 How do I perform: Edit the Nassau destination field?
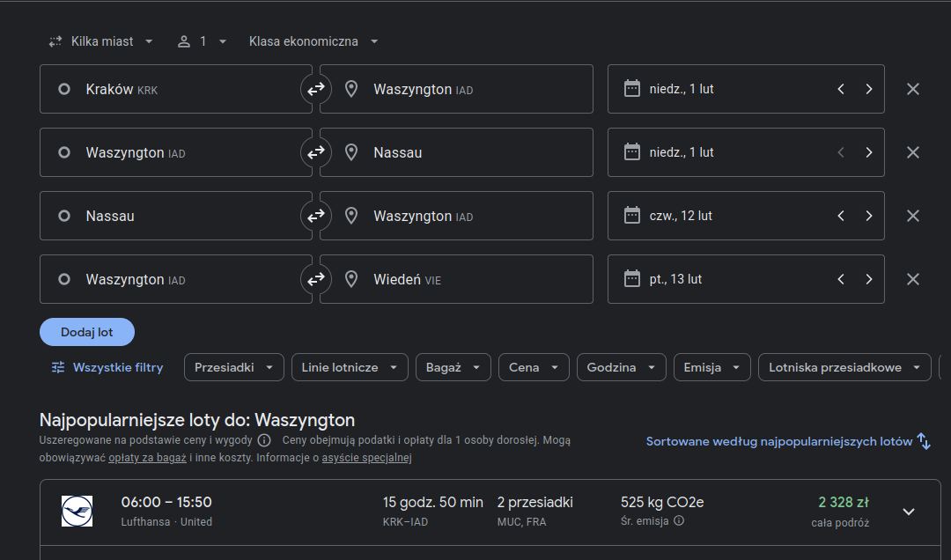point(456,152)
